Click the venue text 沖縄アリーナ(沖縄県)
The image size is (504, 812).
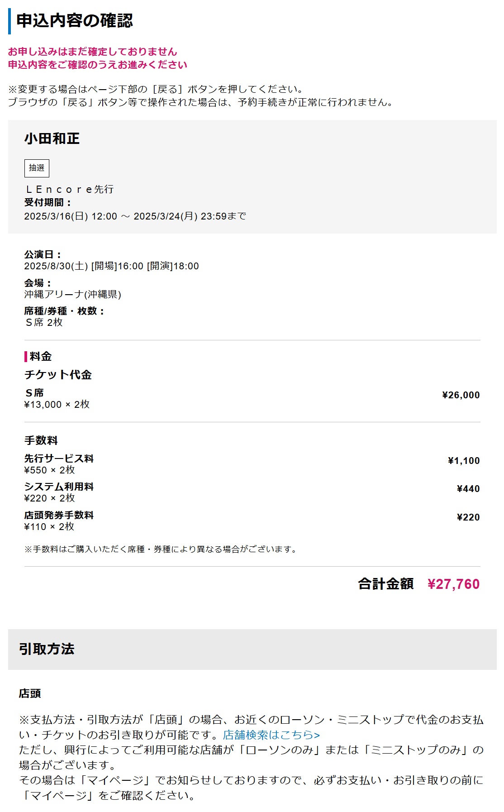[72, 294]
